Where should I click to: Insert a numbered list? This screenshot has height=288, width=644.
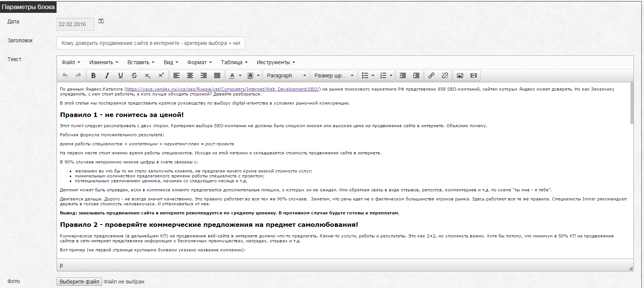[383, 75]
